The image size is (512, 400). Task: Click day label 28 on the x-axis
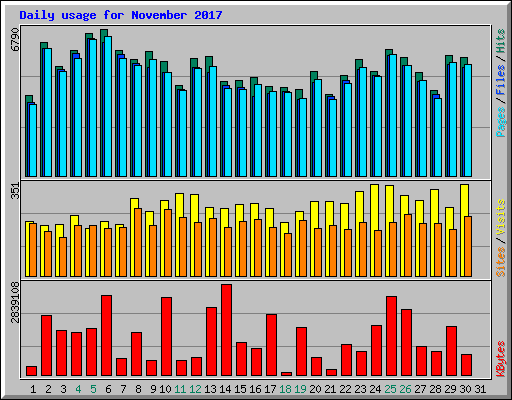tap(435, 389)
